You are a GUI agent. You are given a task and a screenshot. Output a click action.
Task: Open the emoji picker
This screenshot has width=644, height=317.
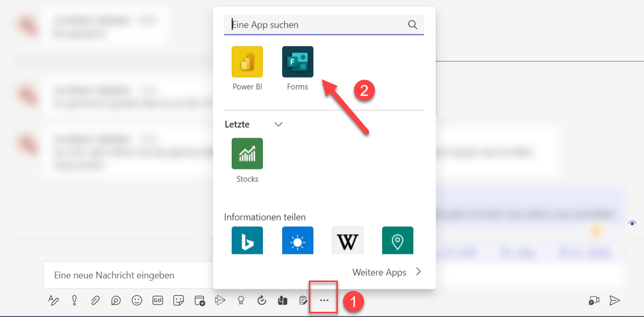click(x=137, y=300)
